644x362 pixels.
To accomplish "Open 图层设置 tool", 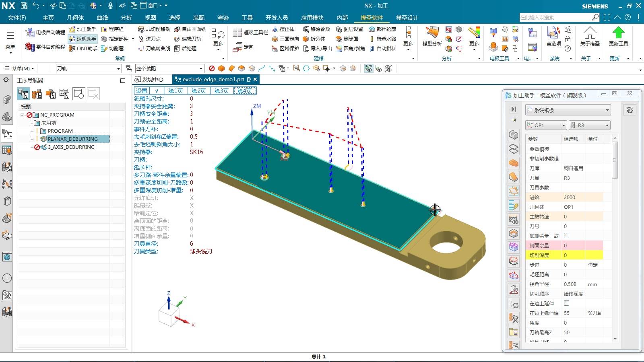I will [x=349, y=29].
